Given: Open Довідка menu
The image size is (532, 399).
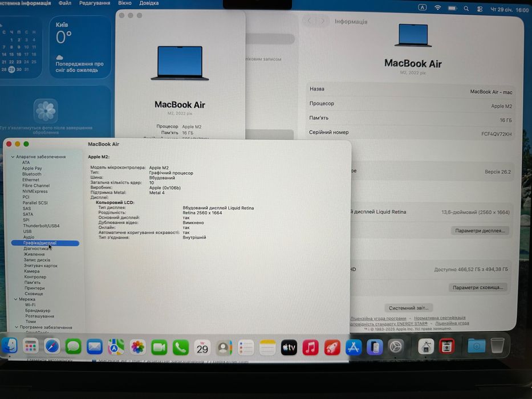Looking at the screenshot, I should 149,3.
